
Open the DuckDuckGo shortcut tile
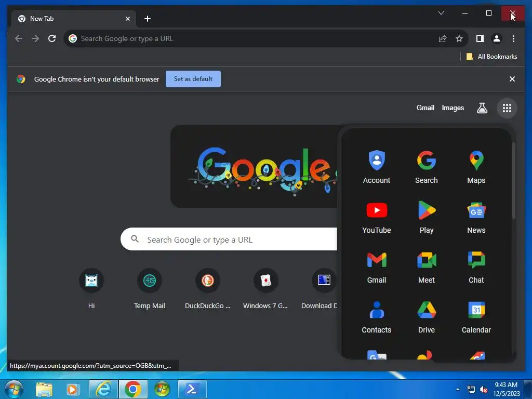(x=208, y=289)
